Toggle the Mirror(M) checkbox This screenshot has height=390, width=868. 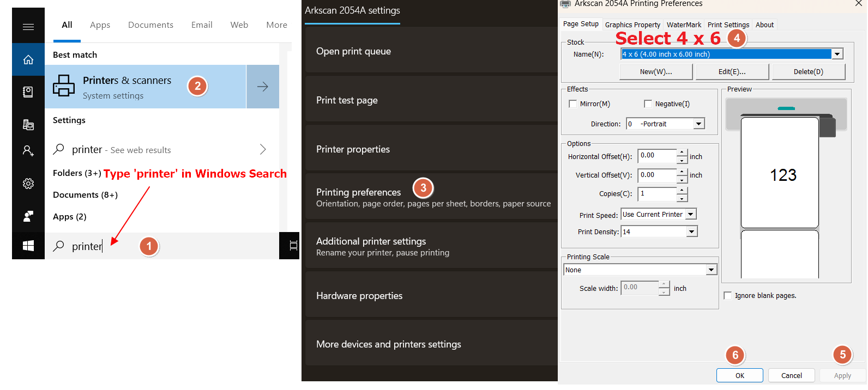coord(572,103)
